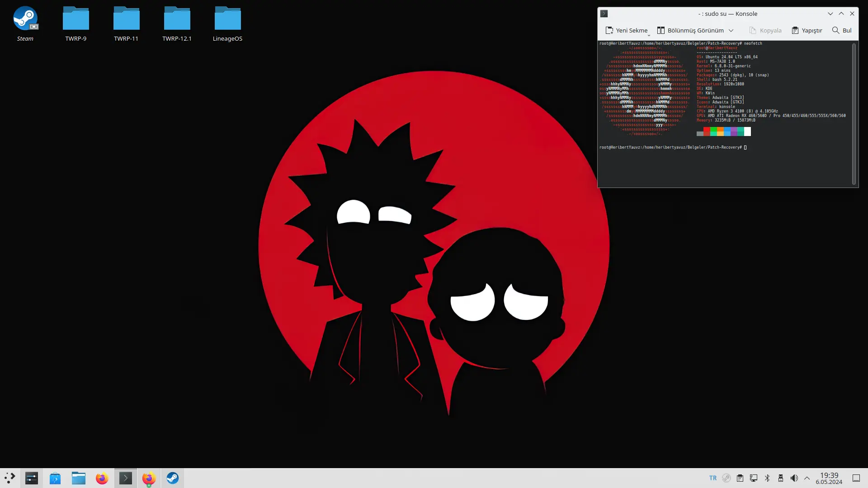Open the clock showing 19:39
The image size is (868, 488).
pos(829,478)
